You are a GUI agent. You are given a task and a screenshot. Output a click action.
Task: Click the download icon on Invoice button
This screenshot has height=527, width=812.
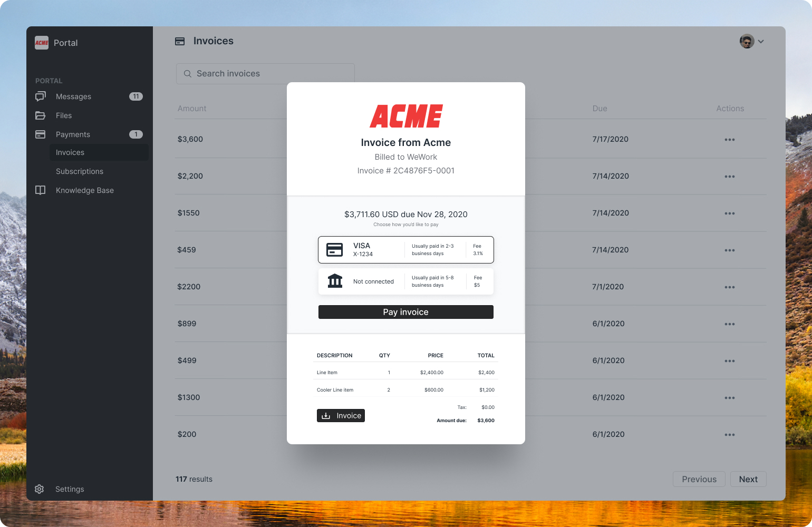(x=326, y=416)
